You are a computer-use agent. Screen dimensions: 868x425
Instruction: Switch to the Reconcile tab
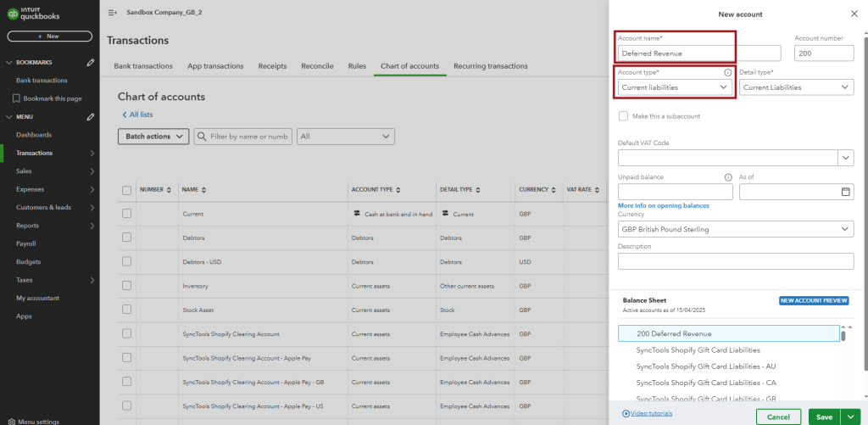317,66
